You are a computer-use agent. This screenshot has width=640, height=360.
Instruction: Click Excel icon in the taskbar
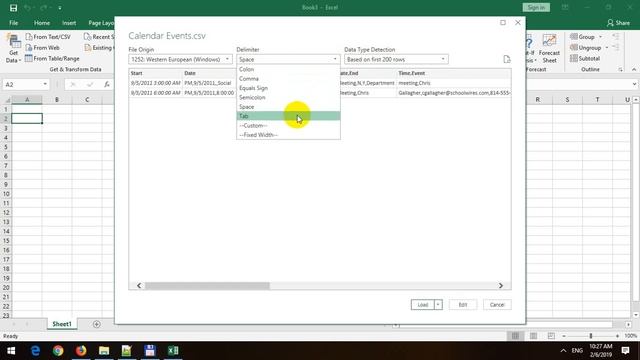click(173, 351)
